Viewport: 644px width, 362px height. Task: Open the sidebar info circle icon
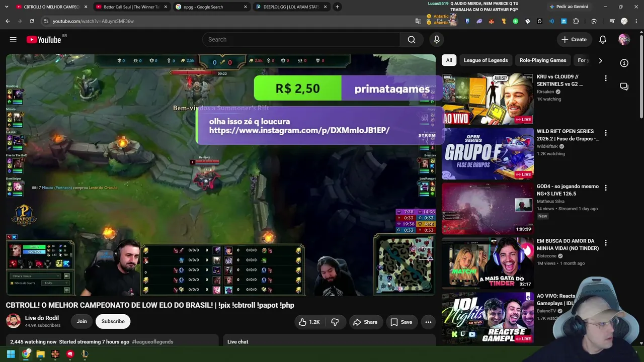(624, 63)
